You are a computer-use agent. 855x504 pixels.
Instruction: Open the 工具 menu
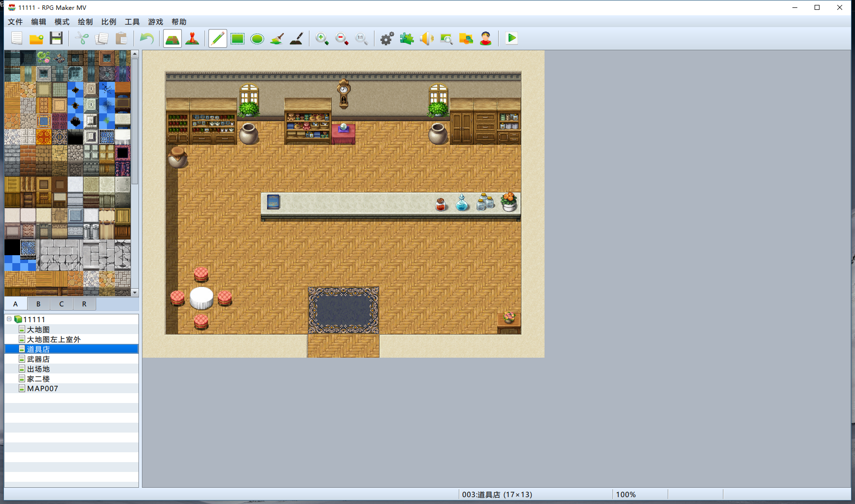pyautogui.click(x=132, y=22)
